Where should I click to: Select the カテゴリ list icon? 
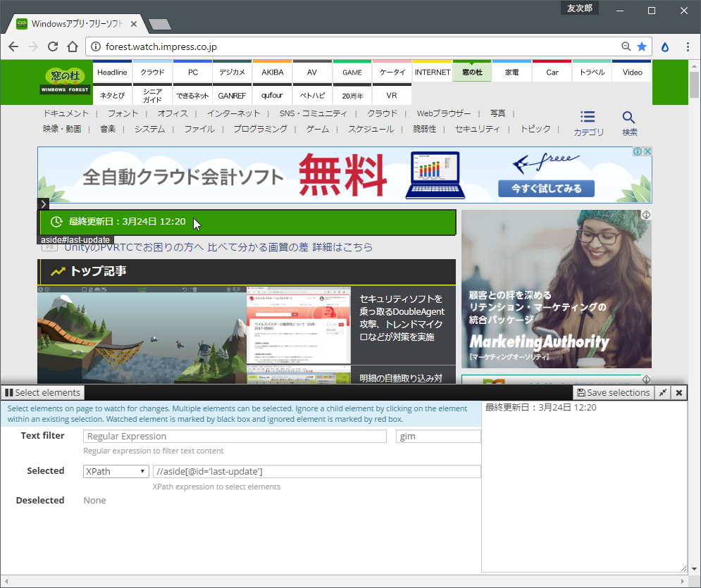[x=588, y=117]
